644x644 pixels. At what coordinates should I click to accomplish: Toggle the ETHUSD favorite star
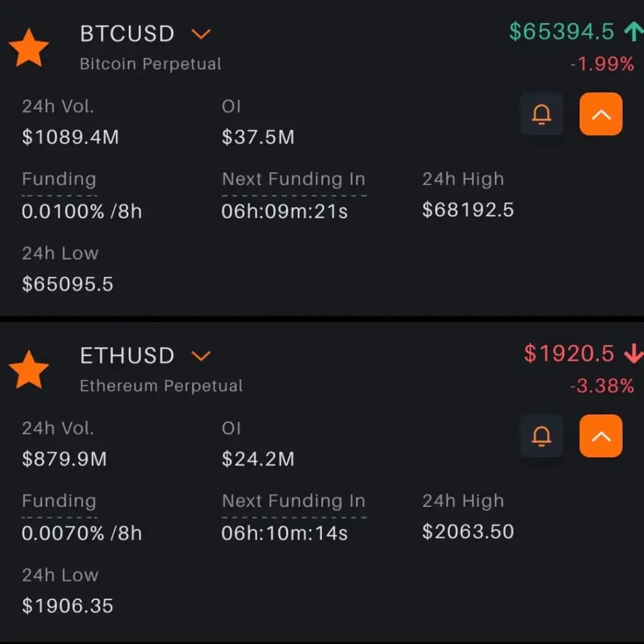(28, 370)
